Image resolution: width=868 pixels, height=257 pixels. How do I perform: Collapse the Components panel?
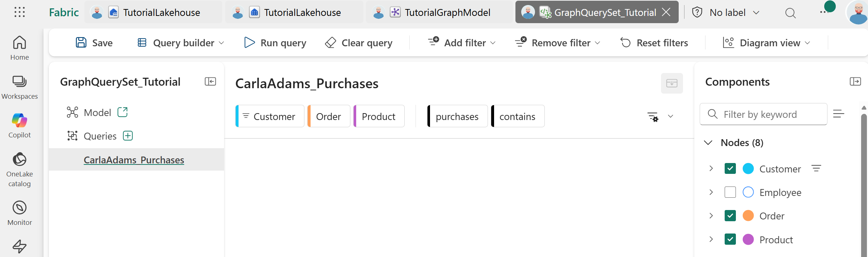(x=855, y=82)
